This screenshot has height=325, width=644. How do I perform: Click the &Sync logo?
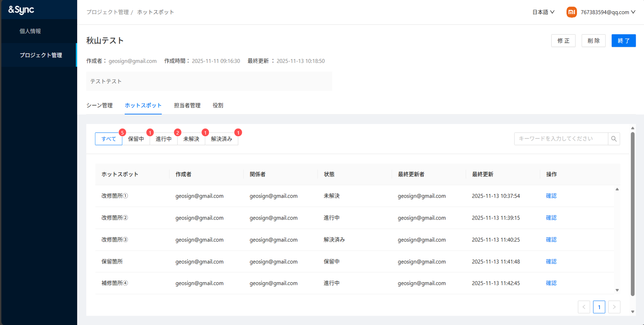click(x=21, y=10)
